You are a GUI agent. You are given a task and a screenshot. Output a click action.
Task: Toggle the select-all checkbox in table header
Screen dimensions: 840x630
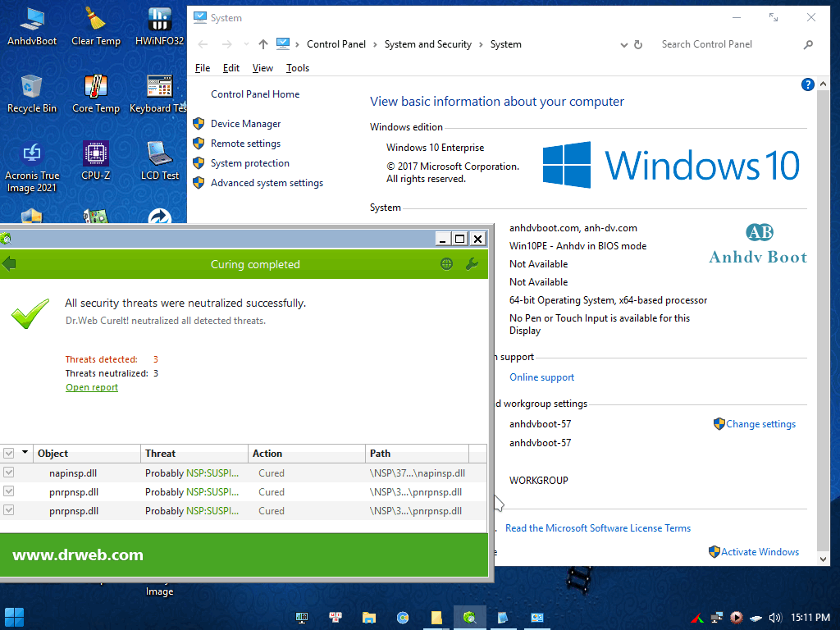(8, 453)
